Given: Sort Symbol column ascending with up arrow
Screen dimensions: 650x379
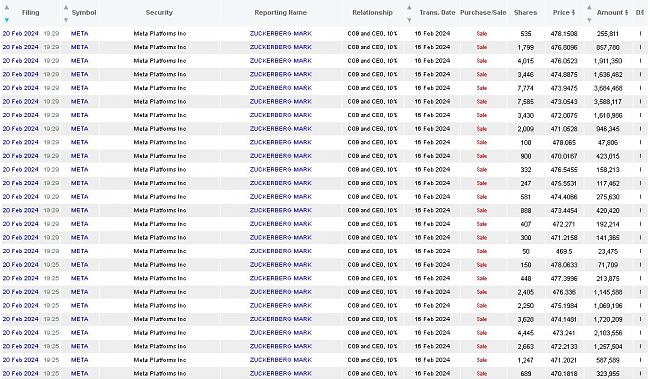Looking at the screenshot, I should point(65,7).
